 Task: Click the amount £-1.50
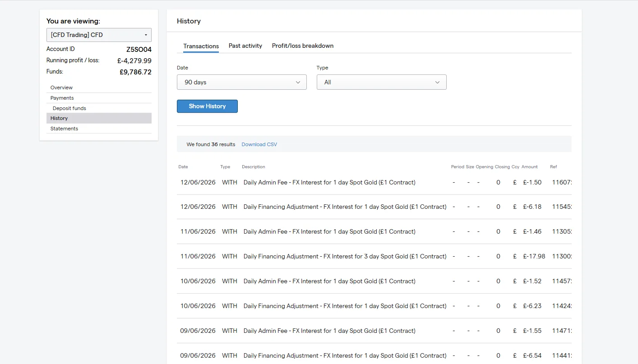click(532, 182)
